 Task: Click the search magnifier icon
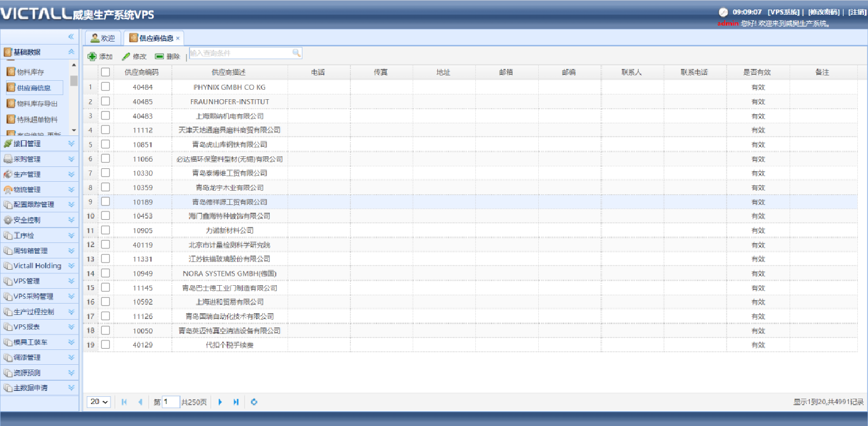(296, 53)
